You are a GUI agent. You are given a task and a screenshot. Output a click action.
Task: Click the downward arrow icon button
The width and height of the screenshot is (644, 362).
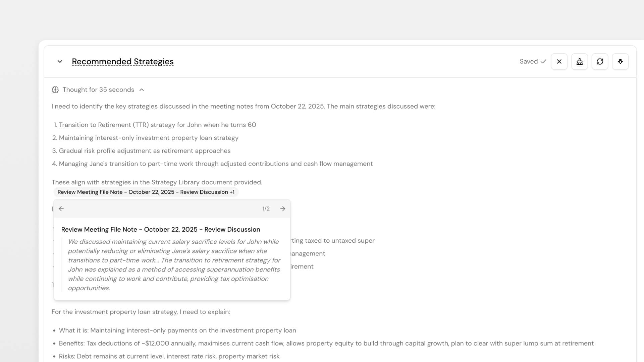pos(620,62)
